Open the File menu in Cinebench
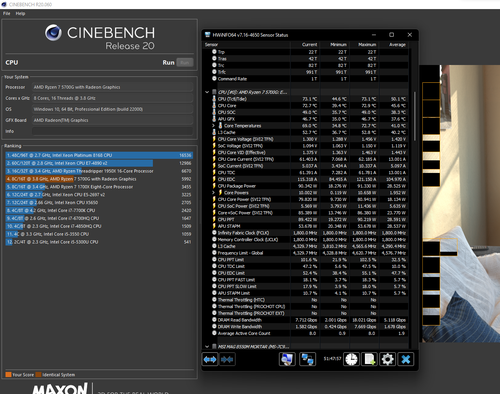The image size is (500, 394). [x=7, y=13]
